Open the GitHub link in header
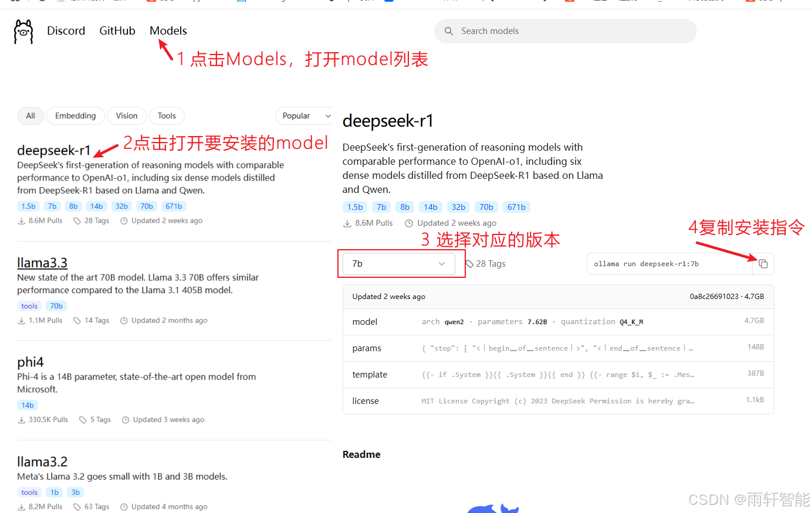The image size is (812, 513). 117,30
